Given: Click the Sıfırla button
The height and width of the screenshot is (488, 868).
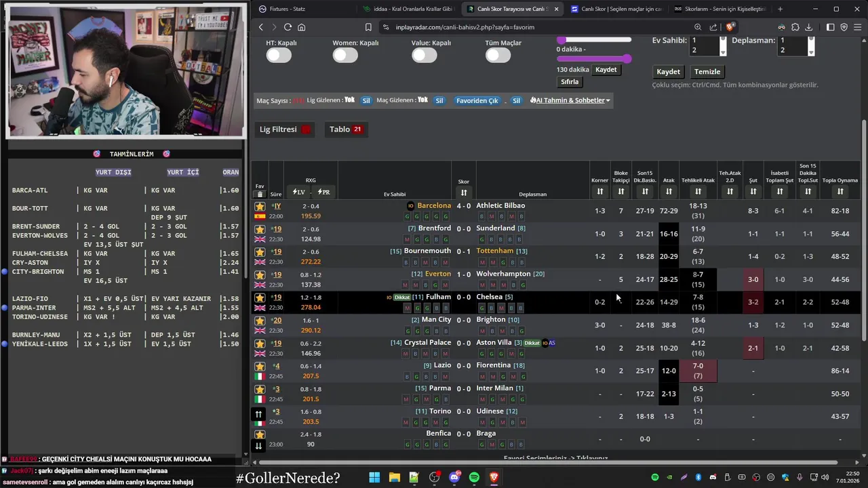Looking at the screenshot, I should point(570,82).
